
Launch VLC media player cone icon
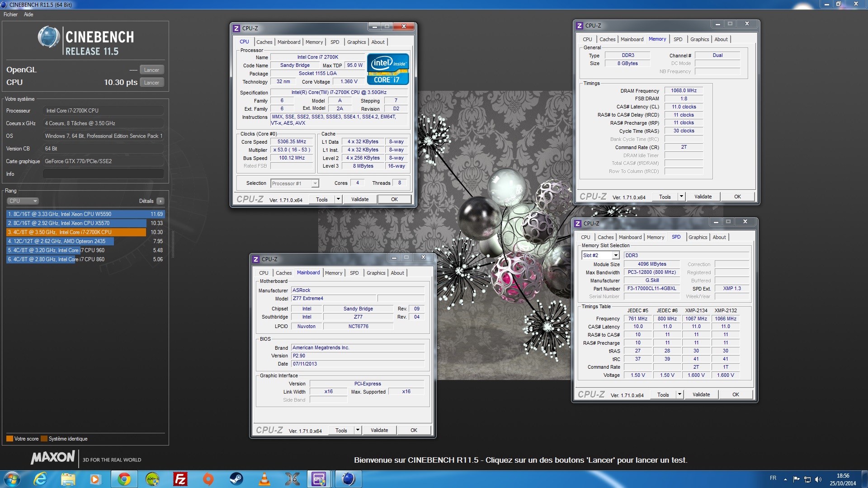click(x=264, y=479)
